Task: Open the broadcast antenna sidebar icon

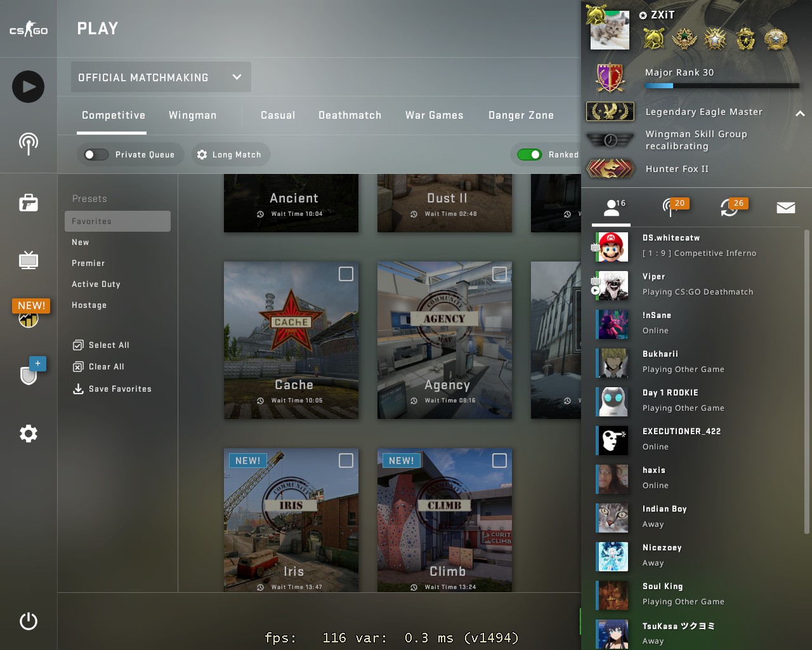Action: click(x=29, y=143)
